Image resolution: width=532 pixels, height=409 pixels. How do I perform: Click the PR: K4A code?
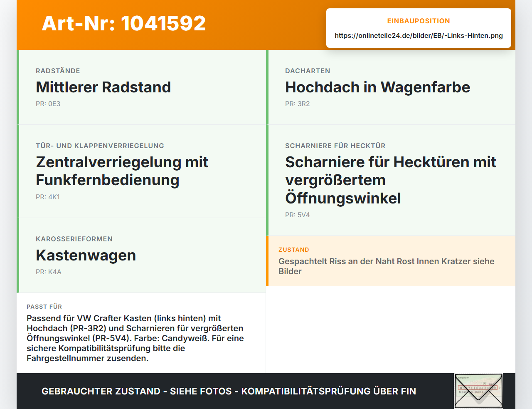coord(48,272)
